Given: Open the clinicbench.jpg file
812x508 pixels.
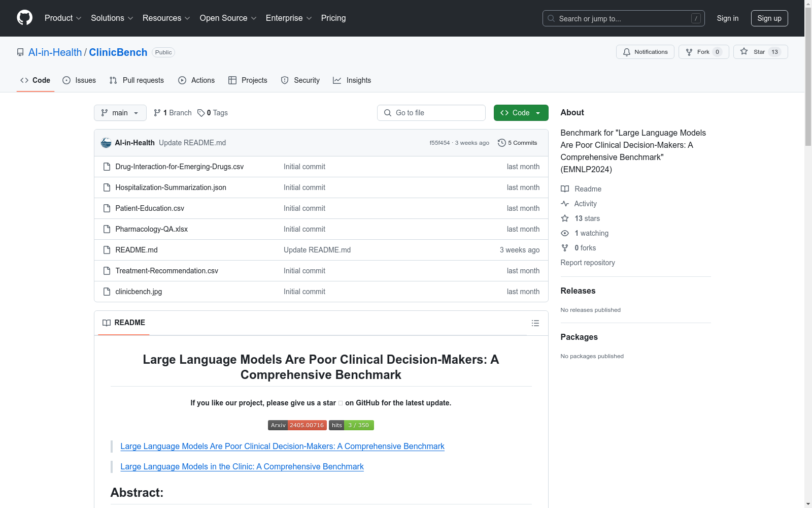Looking at the screenshot, I should (x=139, y=292).
